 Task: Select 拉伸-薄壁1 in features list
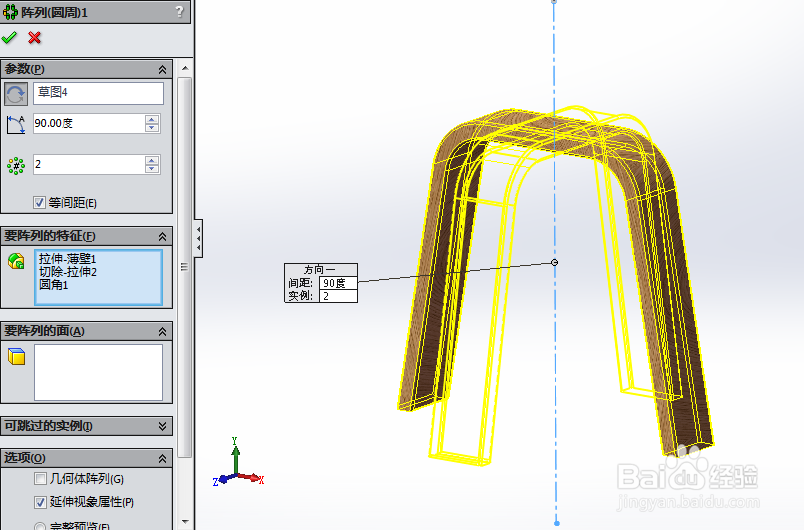click(67, 259)
